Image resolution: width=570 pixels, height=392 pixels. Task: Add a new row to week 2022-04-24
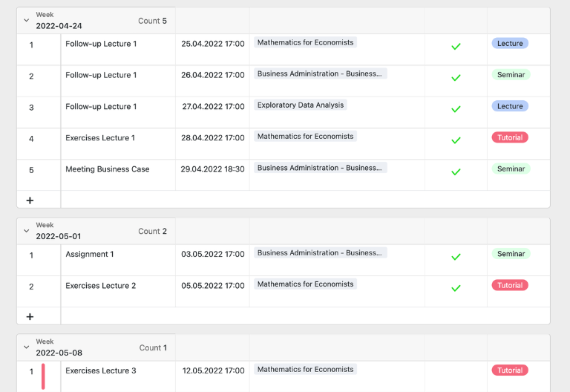click(30, 200)
